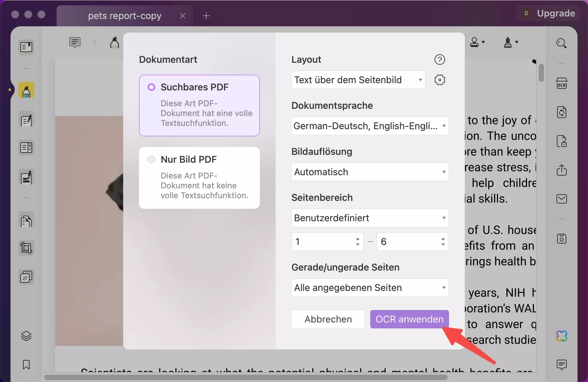Open the text editing tool in the left sidebar
The width and height of the screenshot is (588, 382).
tap(26, 120)
